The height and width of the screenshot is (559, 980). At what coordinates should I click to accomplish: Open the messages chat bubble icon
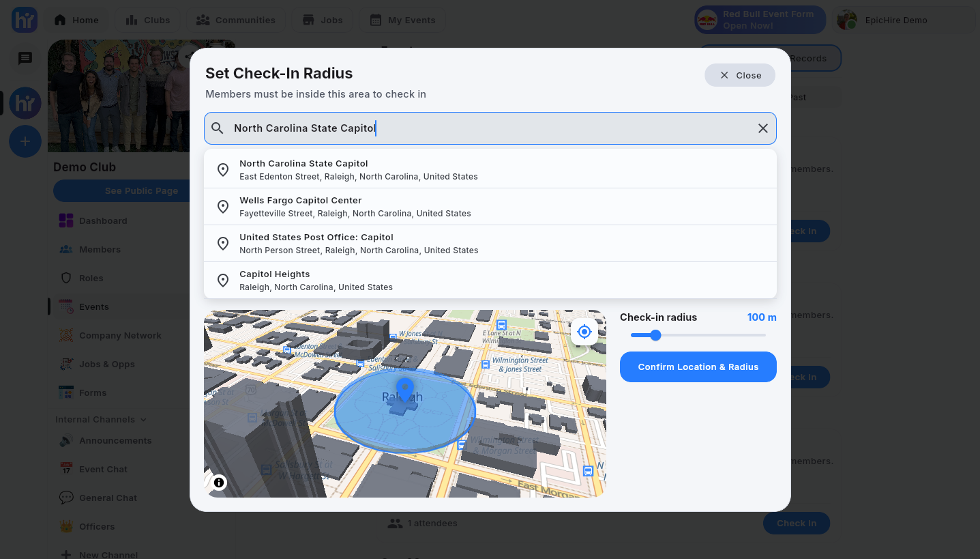point(25,59)
